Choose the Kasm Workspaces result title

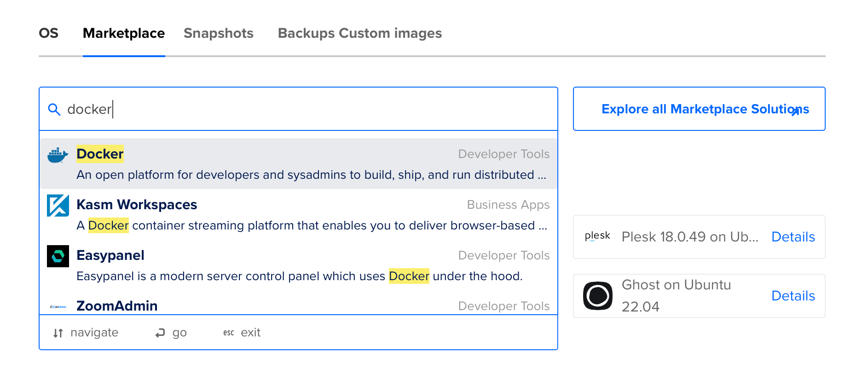click(x=137, y=205)
